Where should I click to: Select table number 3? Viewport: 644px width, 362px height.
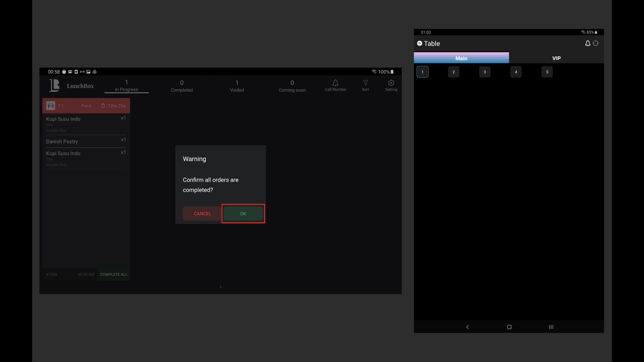(x=485, y=72)
